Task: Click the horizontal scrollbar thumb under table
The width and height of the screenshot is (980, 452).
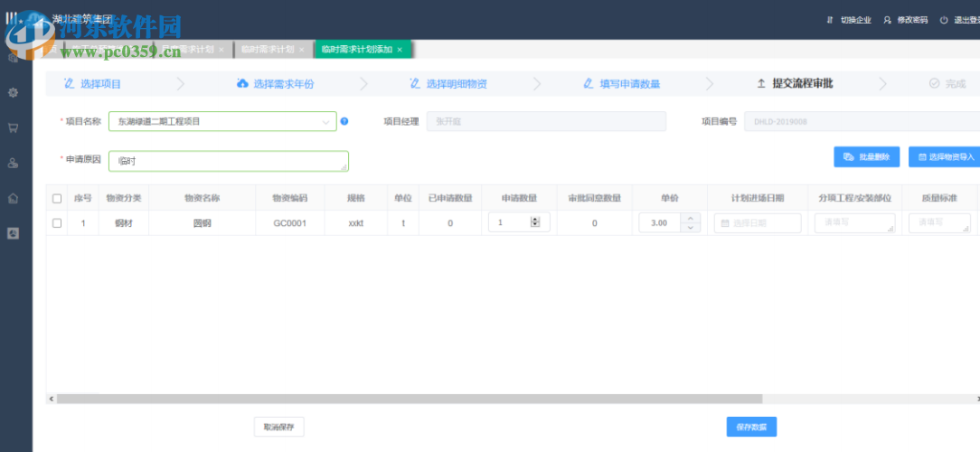Action: pyautogui.click(x=410, y=399)
